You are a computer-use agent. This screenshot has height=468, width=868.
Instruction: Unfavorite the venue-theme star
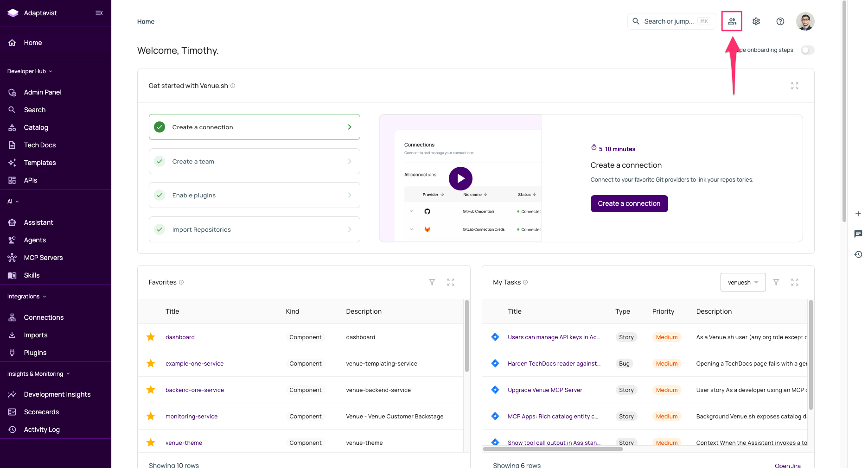151,443
